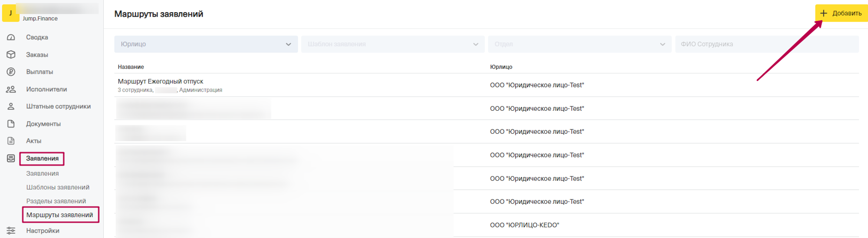The height and width of the screenshot is (238, 868).
Task: Click the Выплаты ruble coin icon
Action: click(11, 72)
